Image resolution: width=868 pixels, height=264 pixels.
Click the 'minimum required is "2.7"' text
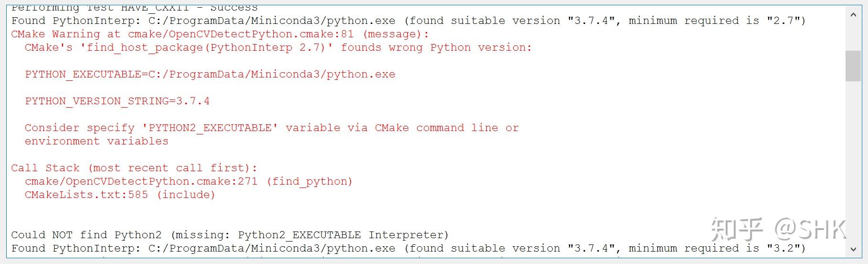click(x=717, y=21)
